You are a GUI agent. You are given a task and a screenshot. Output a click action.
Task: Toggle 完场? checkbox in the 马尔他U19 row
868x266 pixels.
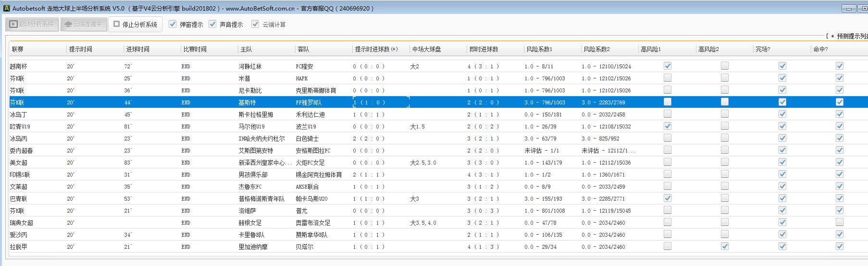click(782, 126)
